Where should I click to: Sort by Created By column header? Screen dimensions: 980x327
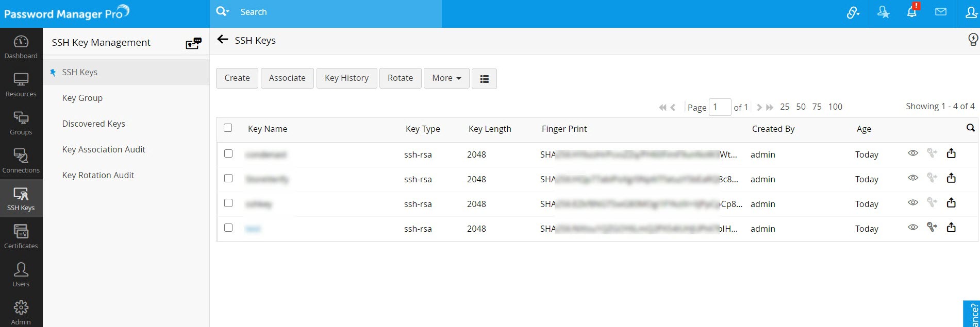pos(773,129)
